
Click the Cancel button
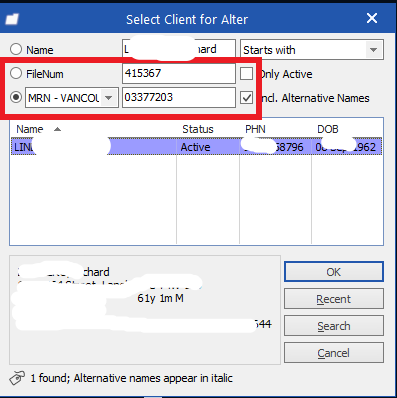[x=334, y=353]
